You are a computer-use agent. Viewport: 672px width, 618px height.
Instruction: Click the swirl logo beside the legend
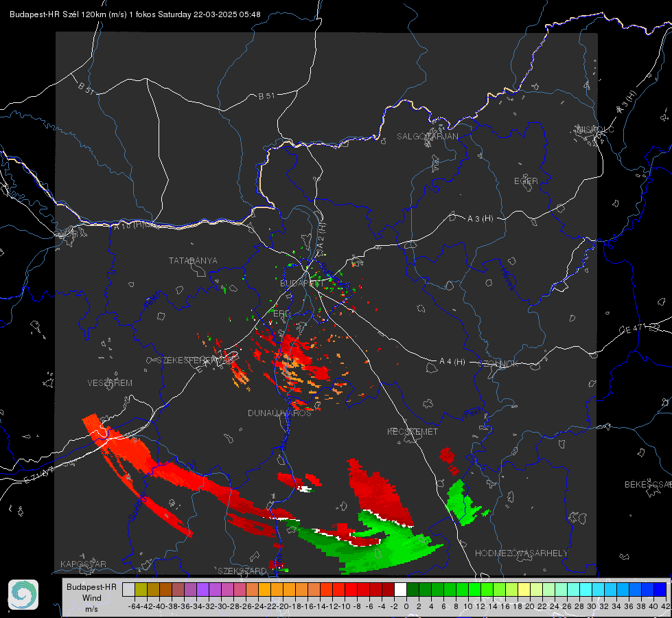(x=23, y=595)
